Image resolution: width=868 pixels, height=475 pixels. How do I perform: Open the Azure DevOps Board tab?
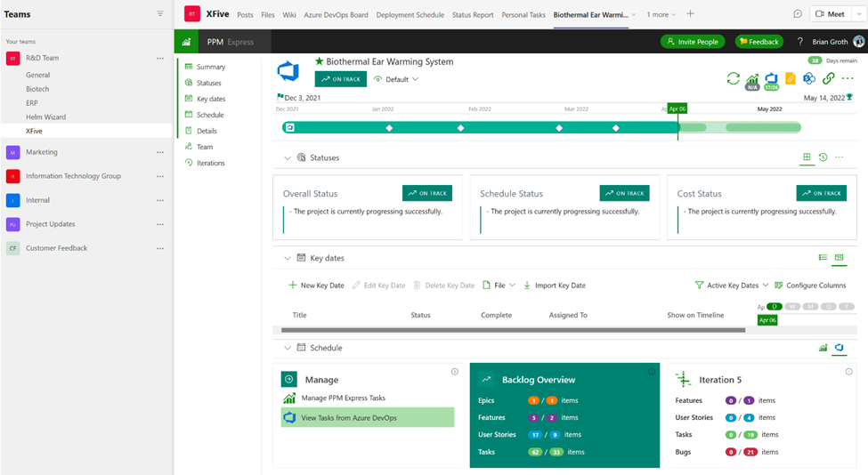336,15
